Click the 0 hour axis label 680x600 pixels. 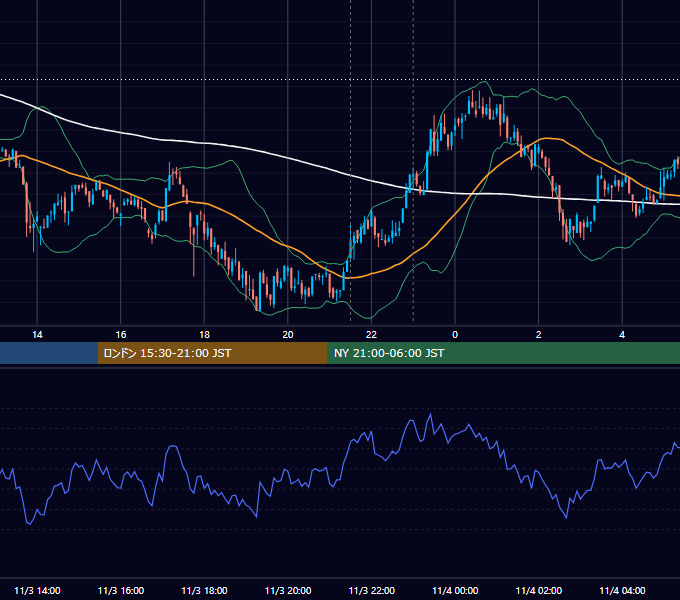(455, 335)
